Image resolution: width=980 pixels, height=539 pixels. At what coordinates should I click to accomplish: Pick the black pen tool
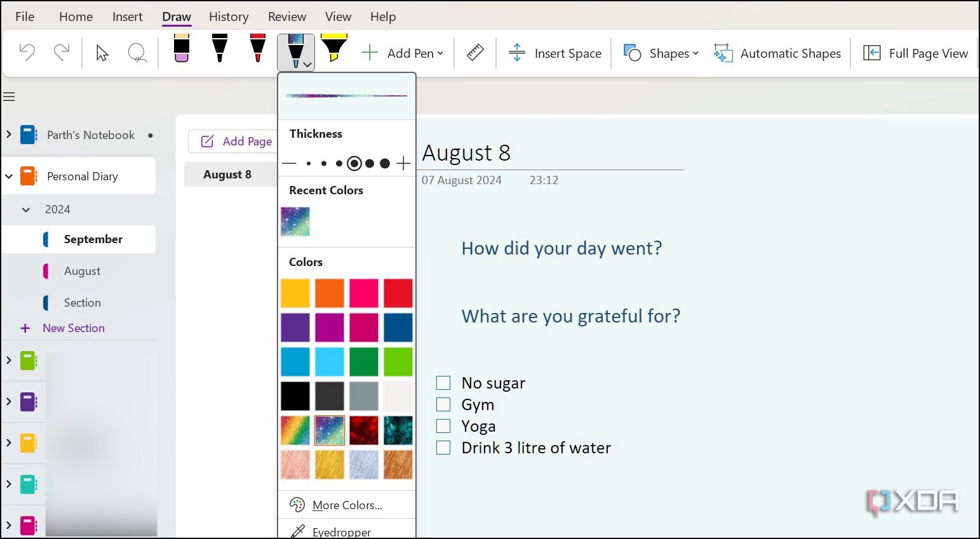pos(219,49)
